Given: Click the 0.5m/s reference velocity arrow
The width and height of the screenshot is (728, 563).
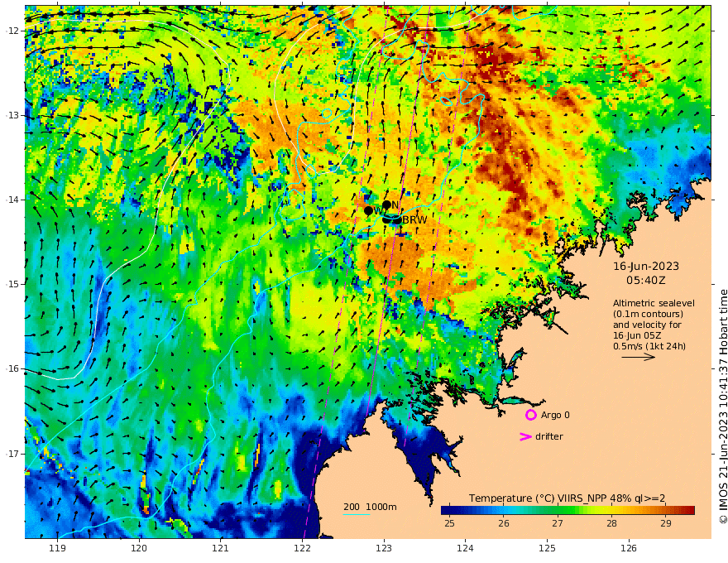Looking at the screenshot, I should 639,357.
